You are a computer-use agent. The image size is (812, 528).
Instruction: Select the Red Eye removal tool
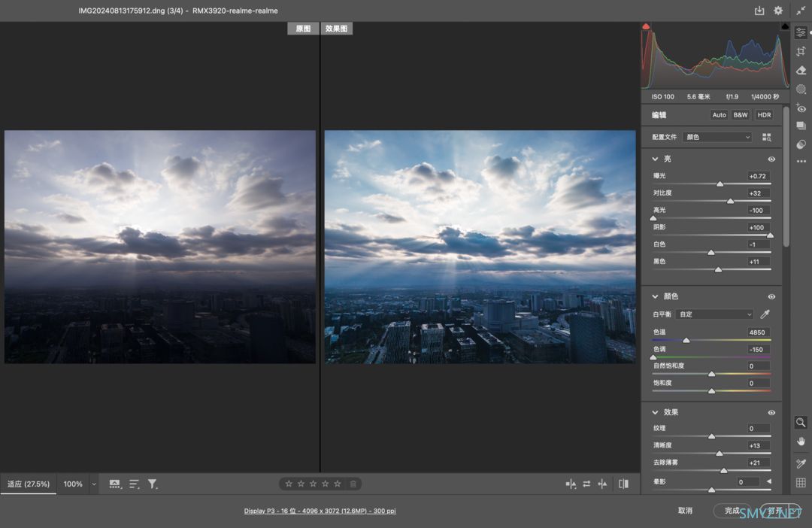pyautogui.click(x=801, y=108)
